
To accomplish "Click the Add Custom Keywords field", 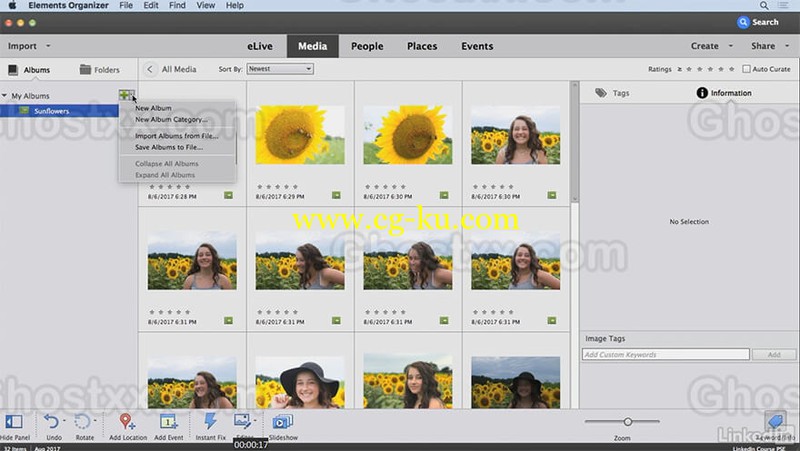I will [x=666, y=355].
